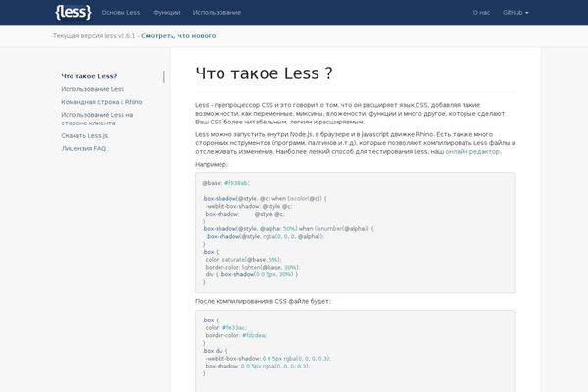Open the онлайн редактор link
The height and width of the screenshot is (392, 588).
(x=472, y=152)
